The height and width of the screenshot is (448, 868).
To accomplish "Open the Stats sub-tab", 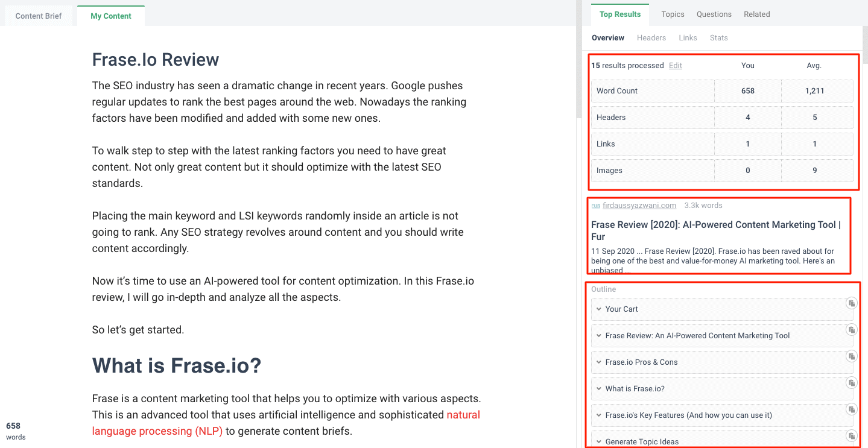I will [x=719, y=37].
